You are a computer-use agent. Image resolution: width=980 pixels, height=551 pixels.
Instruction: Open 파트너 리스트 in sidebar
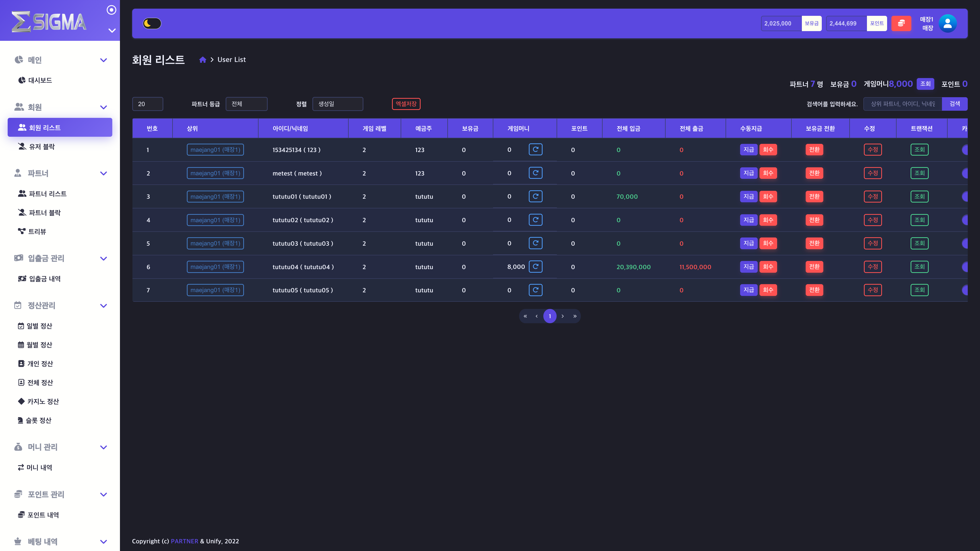click(x=47, y=194)
